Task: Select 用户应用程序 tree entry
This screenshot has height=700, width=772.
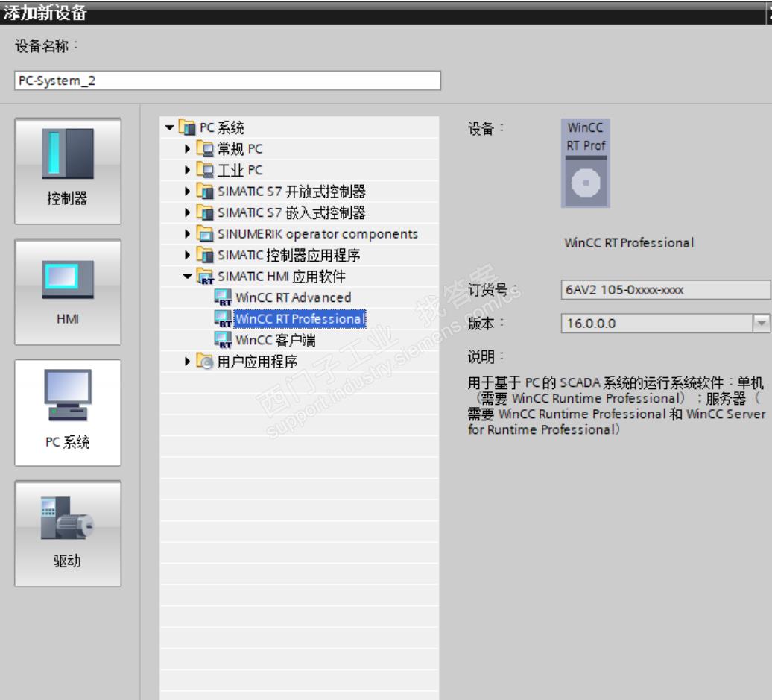Action: coord(257,362)
